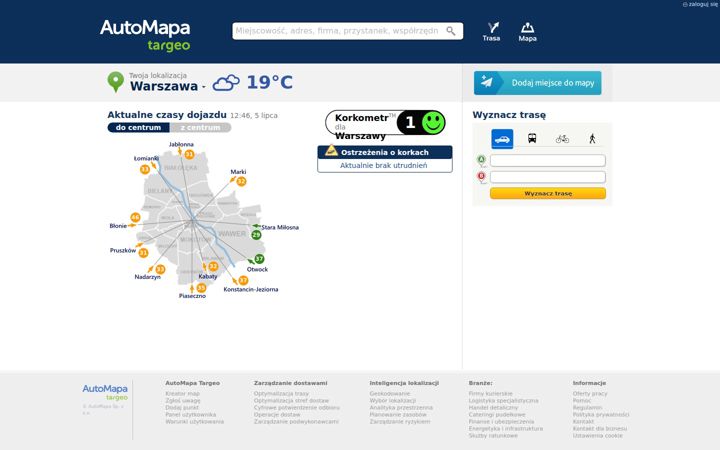
Task: Click the traffic warning triangle icon
Action: [x=331, y=151]
